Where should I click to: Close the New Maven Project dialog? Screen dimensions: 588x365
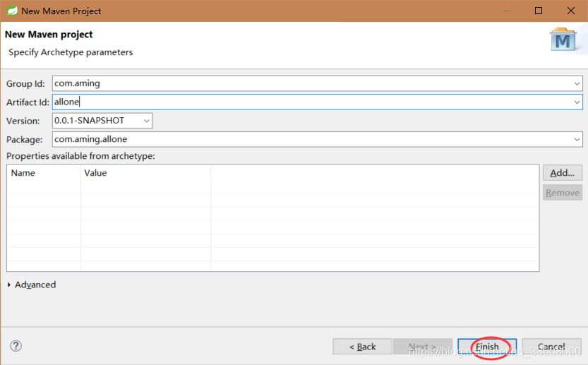(571, 11)
